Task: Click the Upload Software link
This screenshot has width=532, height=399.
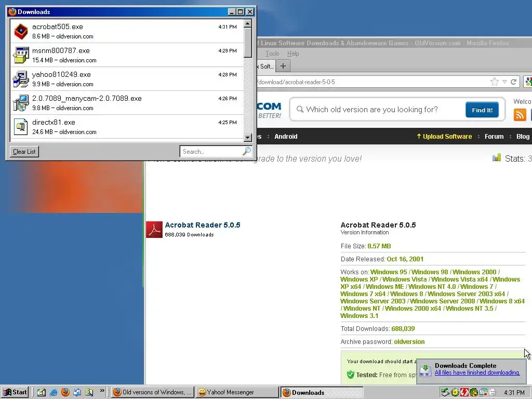Action: pyautogui.click(x=444, y=137)
